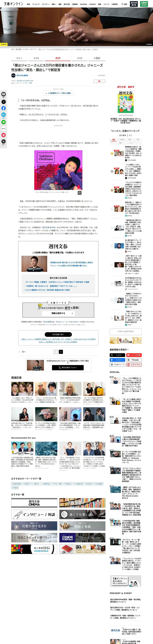Go to previous page 前へ arrow
Viewport: 153px width, 644px height.
pyautogui.click(x=22, y=352)
